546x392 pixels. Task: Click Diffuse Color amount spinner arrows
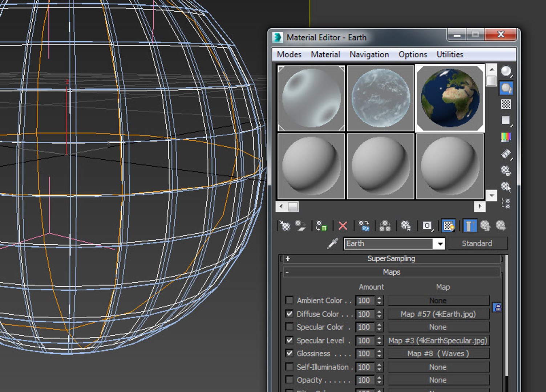click(379, 314)
